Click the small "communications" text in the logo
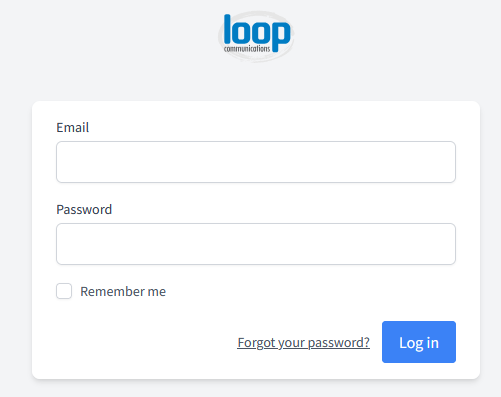The image size is (501, 397). pyautogui.click(x=247, y=49)
